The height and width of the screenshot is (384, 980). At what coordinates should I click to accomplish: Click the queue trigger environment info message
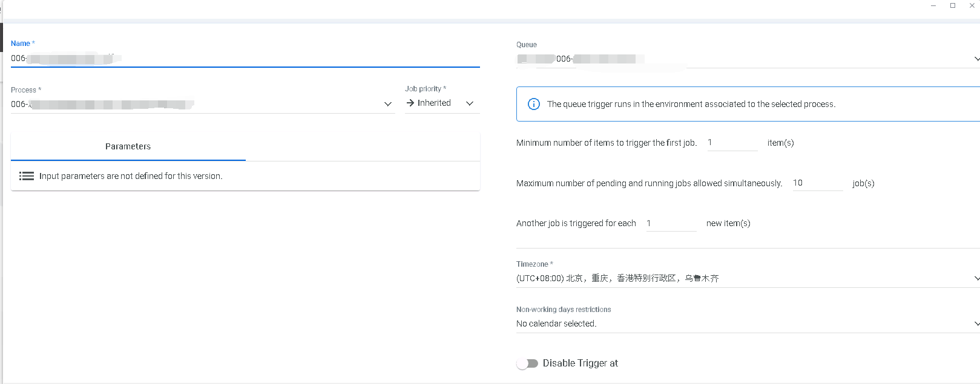click(x=691, y=104)
